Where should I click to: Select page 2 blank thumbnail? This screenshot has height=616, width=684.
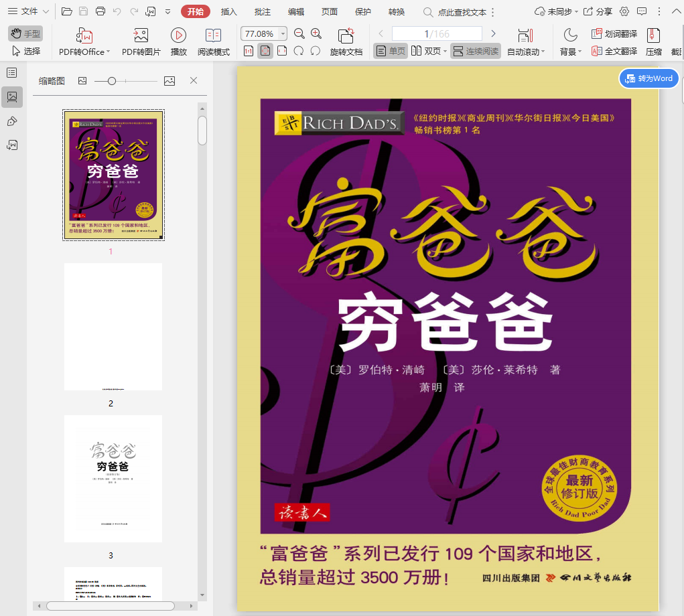(x=113, y=327)
